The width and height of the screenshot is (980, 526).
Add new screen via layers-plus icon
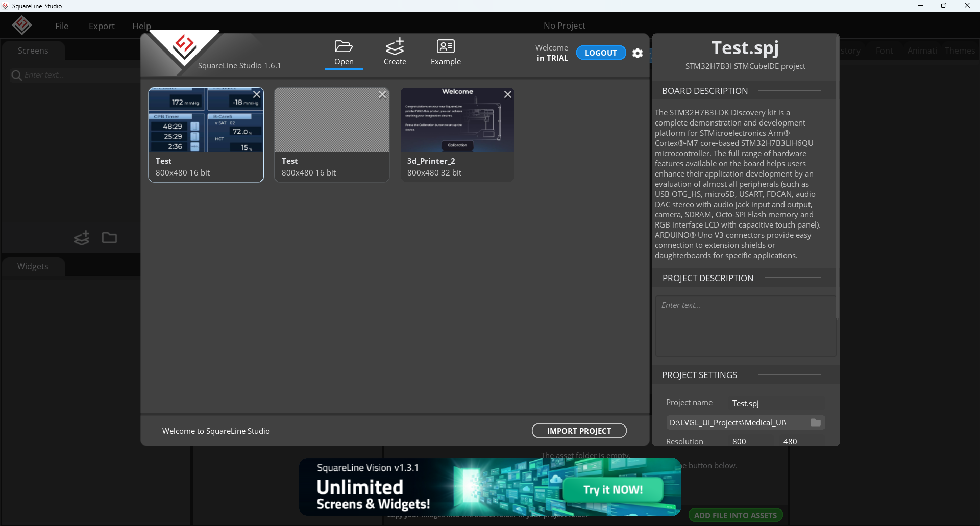(x=82, y=238)
